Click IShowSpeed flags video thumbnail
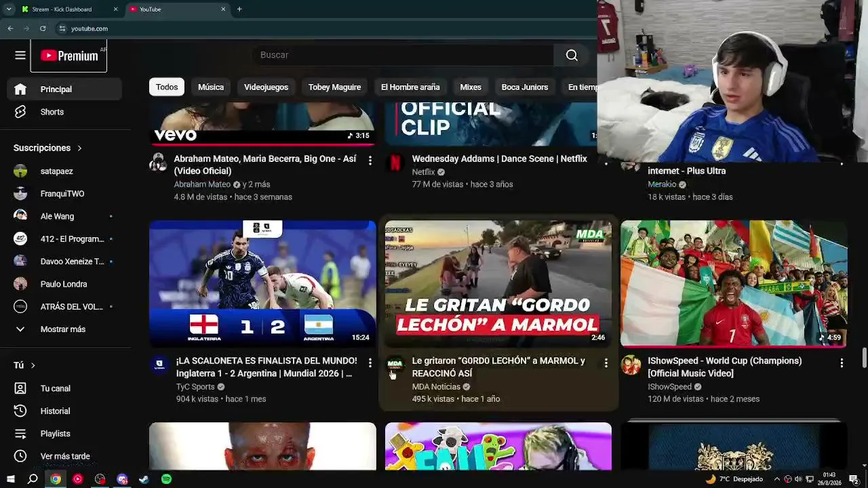This screenshot has height=488, width=868. pyautogui.click(x=734, y=283)
